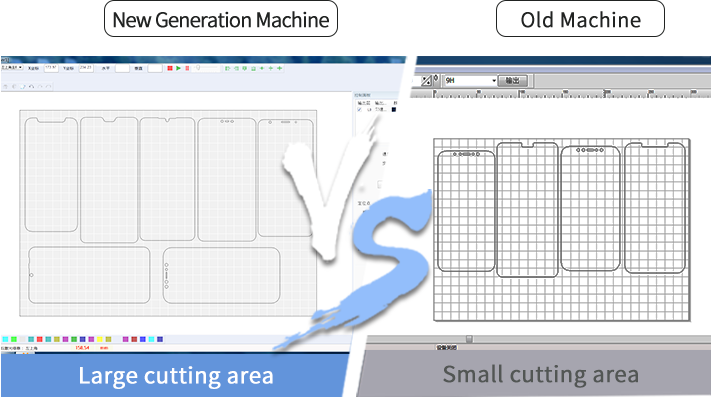Screen dimensions: 711x397
Task: Choose the red swatch in the bottom palette
Action: pos(39,339)
